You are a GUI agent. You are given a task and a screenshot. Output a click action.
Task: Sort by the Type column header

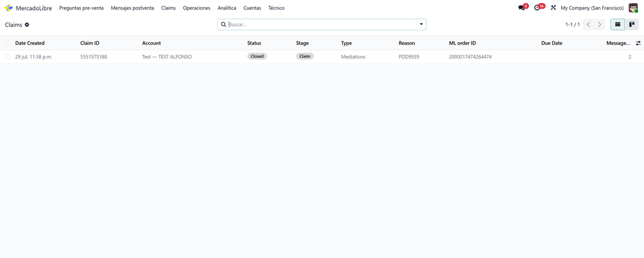coord(347,43)
